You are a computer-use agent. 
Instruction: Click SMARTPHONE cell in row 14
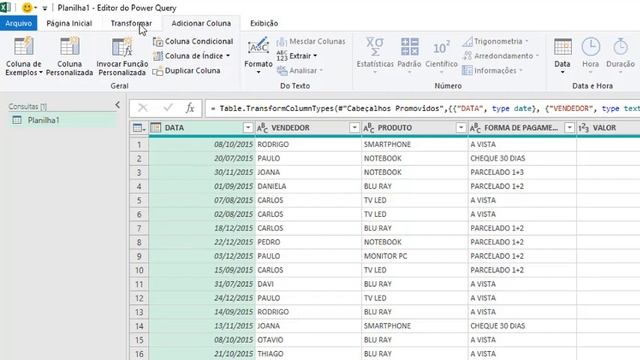[415, 326]
